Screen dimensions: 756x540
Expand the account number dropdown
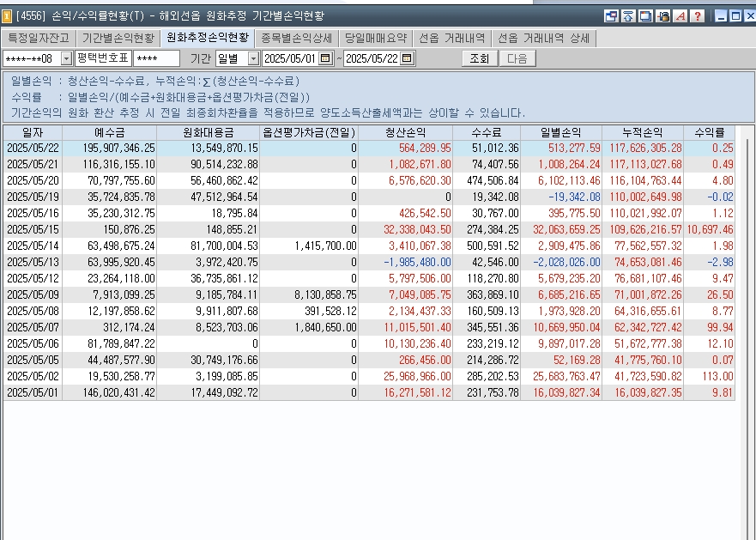click(x=67, y=58)
